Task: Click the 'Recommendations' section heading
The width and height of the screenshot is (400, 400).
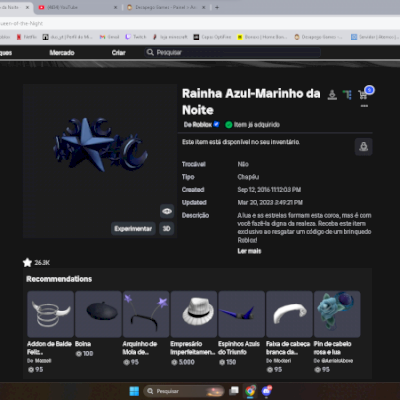Action: click(59, 279)
